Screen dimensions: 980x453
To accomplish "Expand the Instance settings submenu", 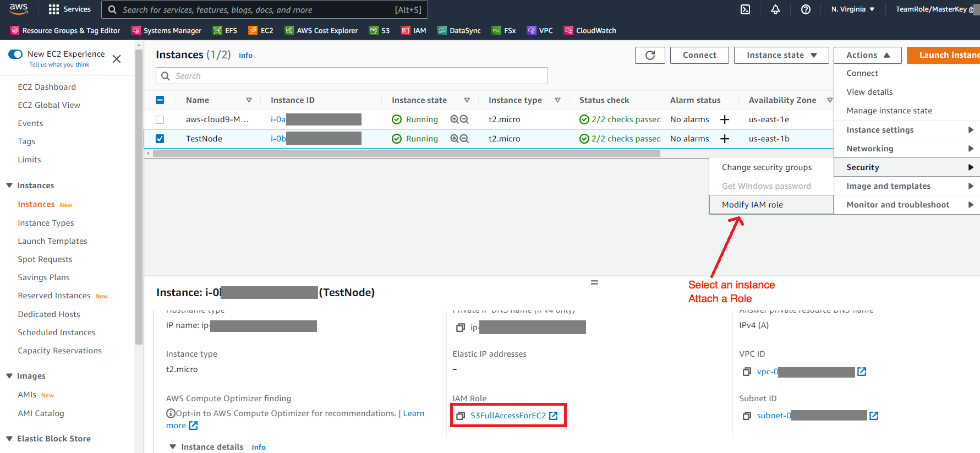I will point(907,130).
